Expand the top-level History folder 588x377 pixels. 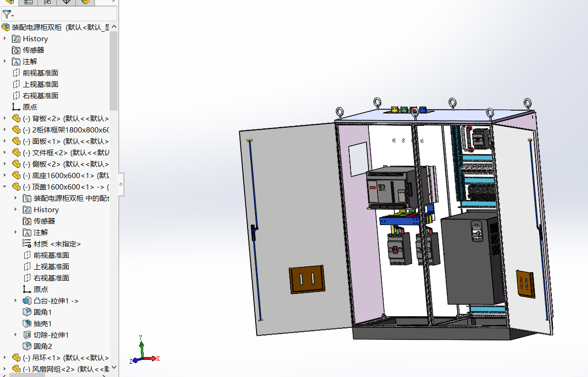tap(5, 38)
